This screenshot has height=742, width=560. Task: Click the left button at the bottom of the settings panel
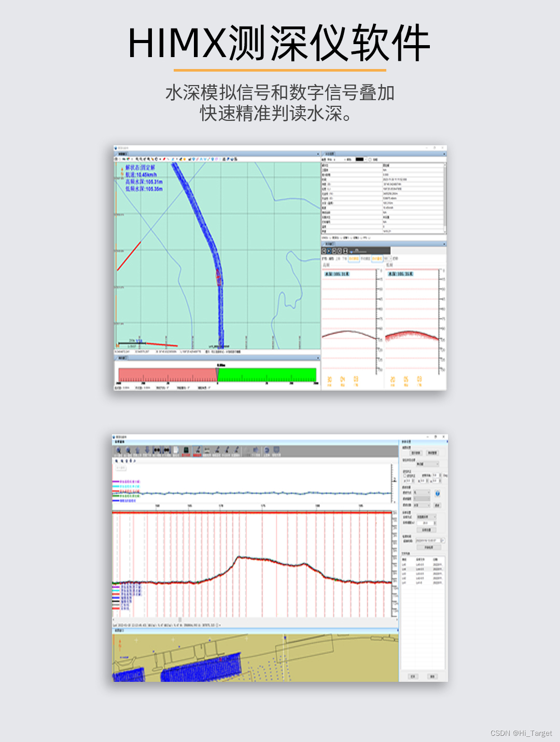tap(413, 676)
